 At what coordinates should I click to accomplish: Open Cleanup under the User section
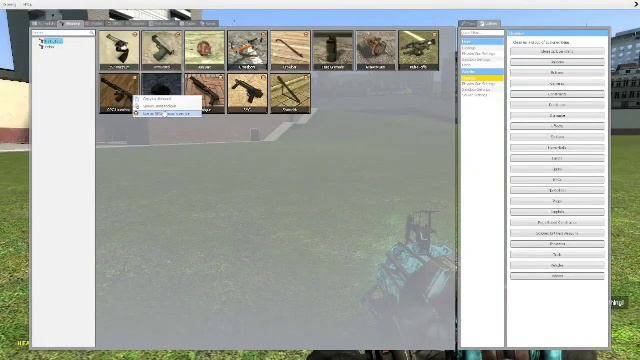[482, 48]
